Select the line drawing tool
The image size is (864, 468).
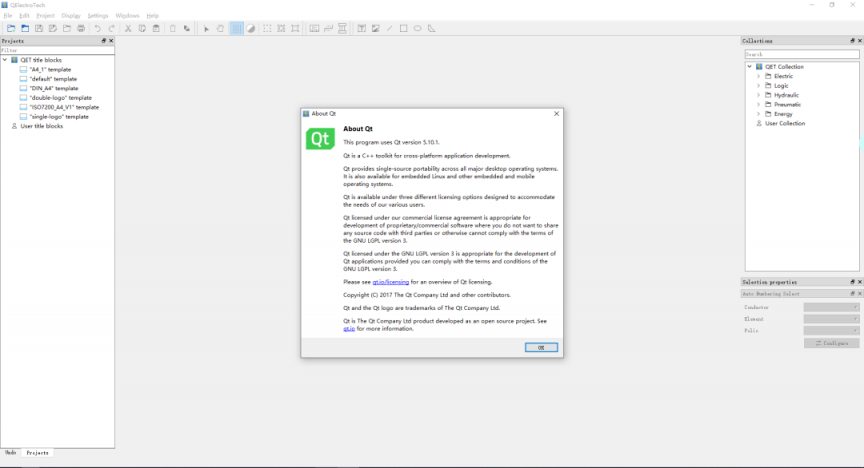[x=390, y=28]
